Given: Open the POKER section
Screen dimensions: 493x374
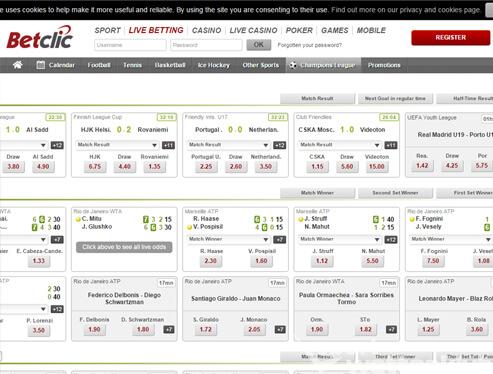Looking at the screenshot, I should (299, 30).
